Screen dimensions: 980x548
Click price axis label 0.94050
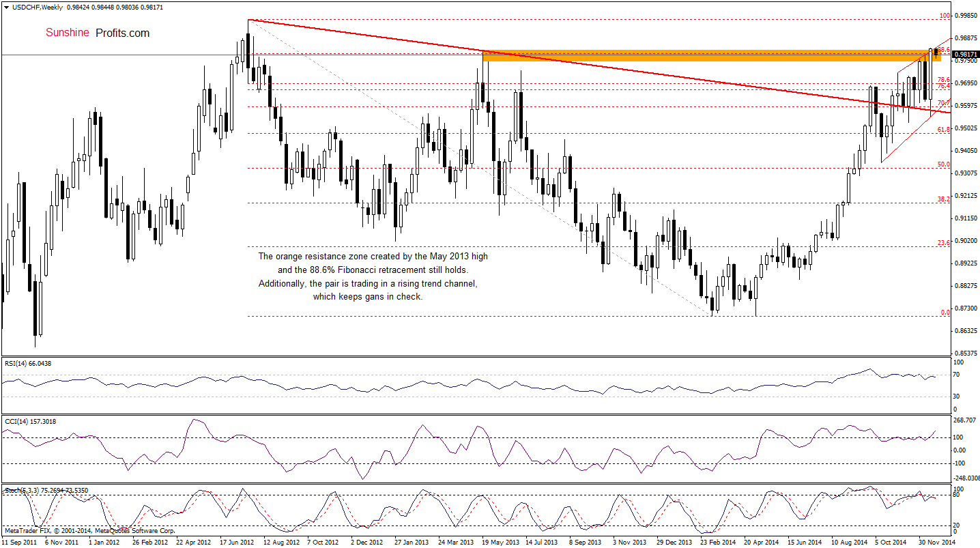966,150
